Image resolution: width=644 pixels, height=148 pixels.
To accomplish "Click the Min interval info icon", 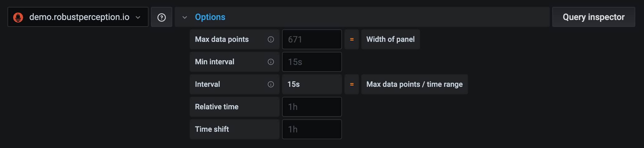I will (x=271, y=62).
